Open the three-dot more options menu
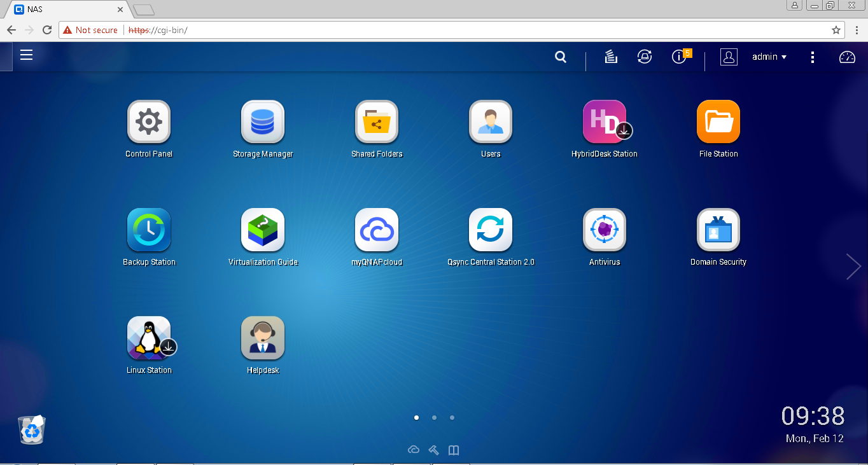Viewport: 868px width, 465px height. click(813, 57)
